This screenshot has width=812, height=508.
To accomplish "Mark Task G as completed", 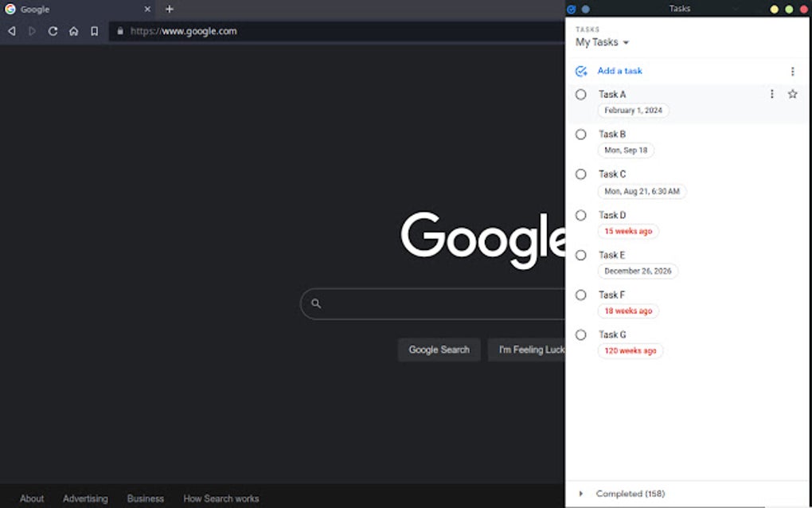I will point(580,334).
